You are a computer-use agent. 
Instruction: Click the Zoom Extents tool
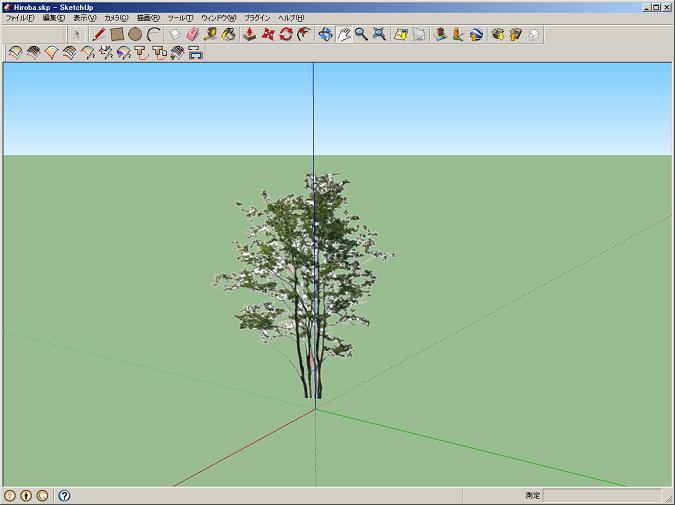click(379, 34)
